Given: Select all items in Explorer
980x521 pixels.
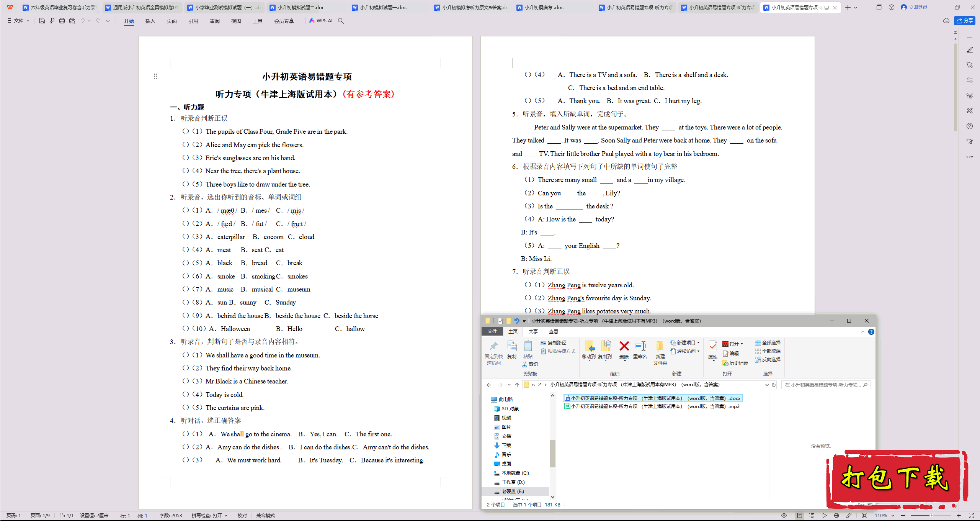Looking at the screenshot, I should tap(768, 343).
